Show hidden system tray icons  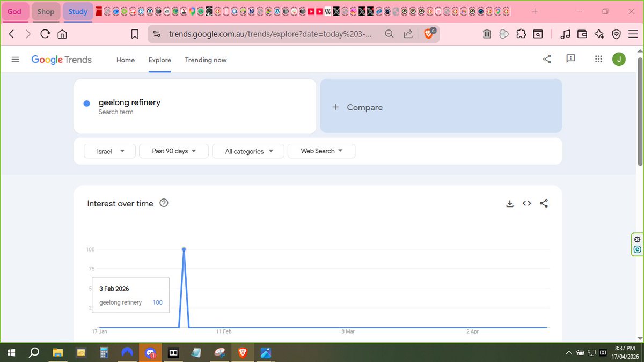click(x=569, y=352)
